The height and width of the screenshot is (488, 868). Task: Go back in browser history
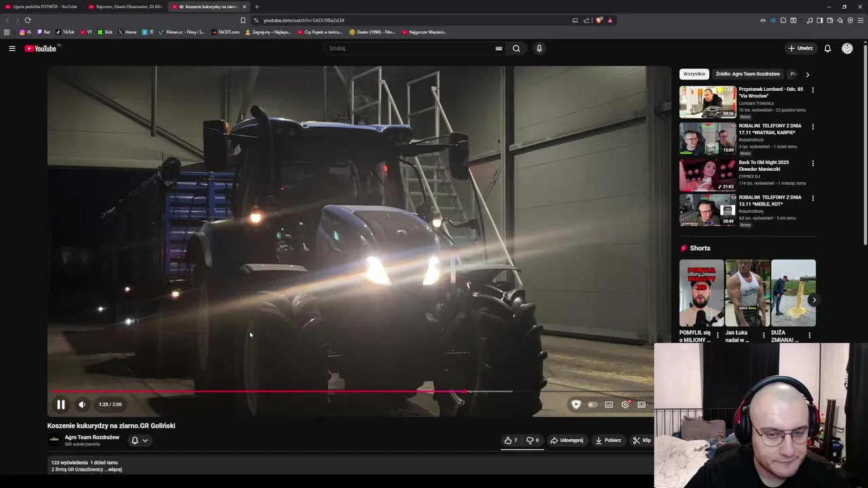(x=7, y=20)
